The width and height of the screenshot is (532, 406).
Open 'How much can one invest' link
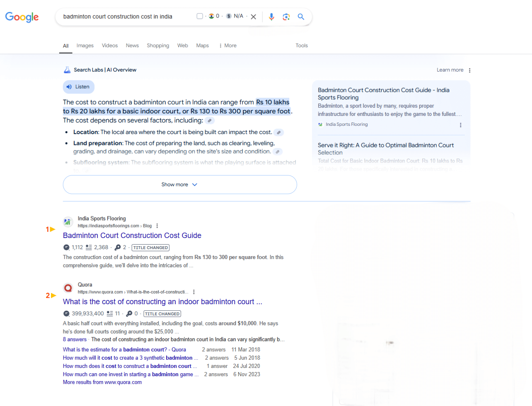click(131, 375)
